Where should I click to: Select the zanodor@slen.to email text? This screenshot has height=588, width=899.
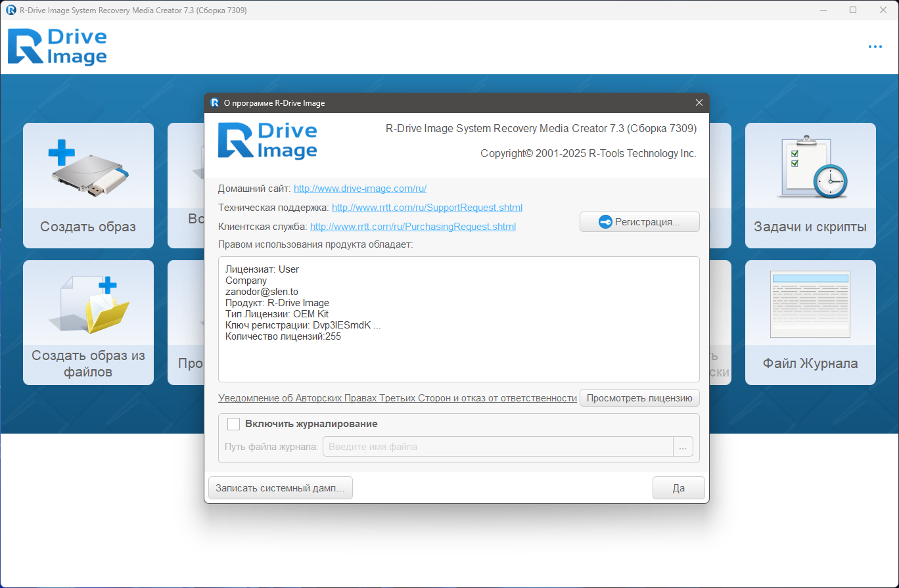click(262, 292)
